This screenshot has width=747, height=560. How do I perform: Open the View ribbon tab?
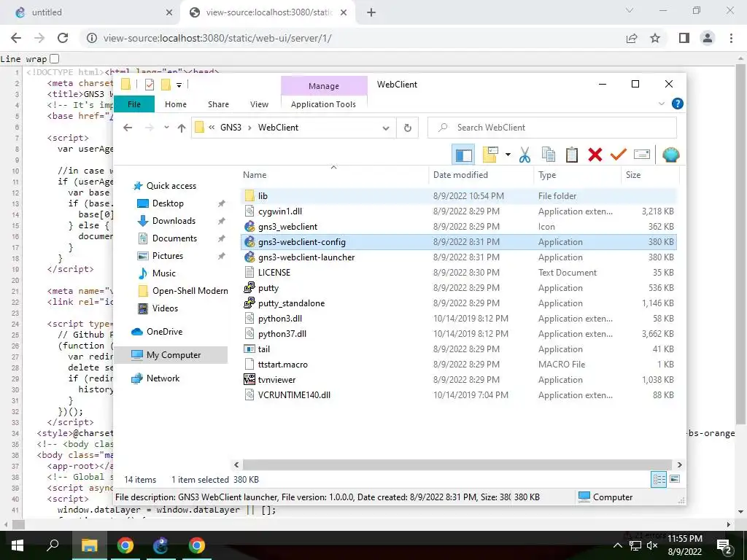point(259,104)
